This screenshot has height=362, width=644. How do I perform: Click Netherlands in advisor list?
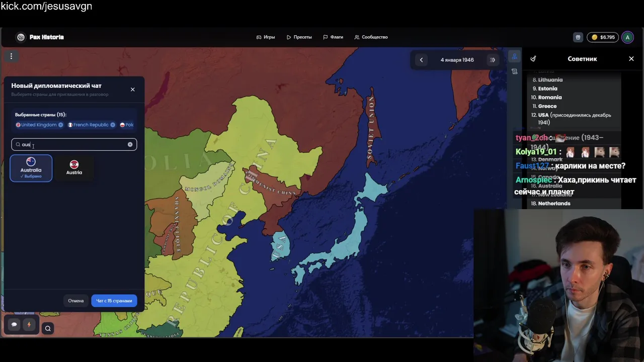click(554, 204)
